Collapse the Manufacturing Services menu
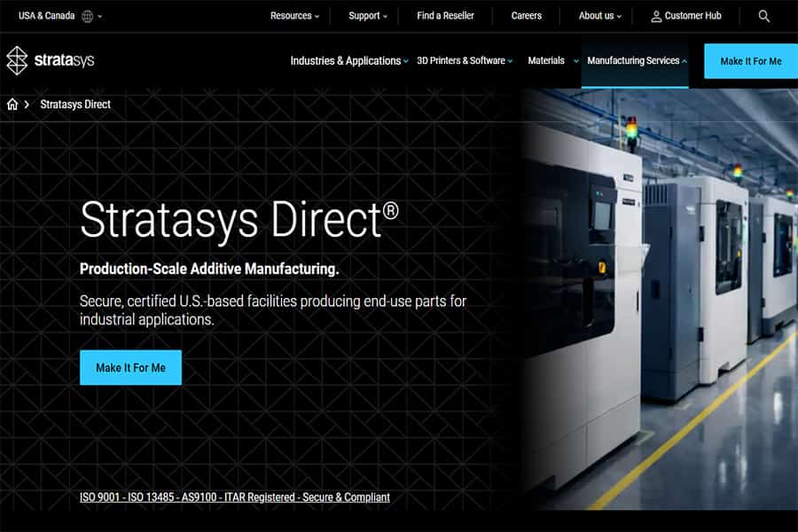This screenshot has width=798, height=532. [637, 61]
